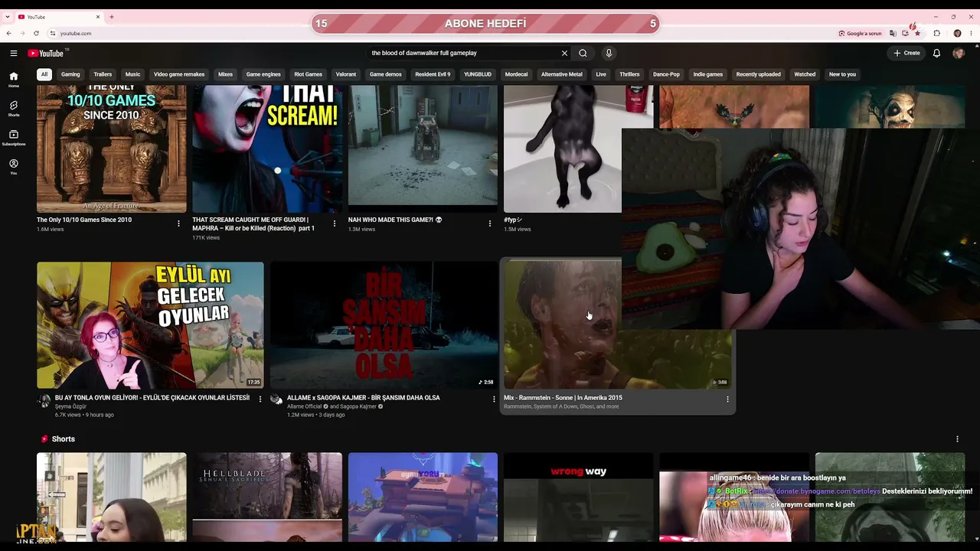Run the search with magnifier button
The image size is (980, 551).
pos(583,53)
